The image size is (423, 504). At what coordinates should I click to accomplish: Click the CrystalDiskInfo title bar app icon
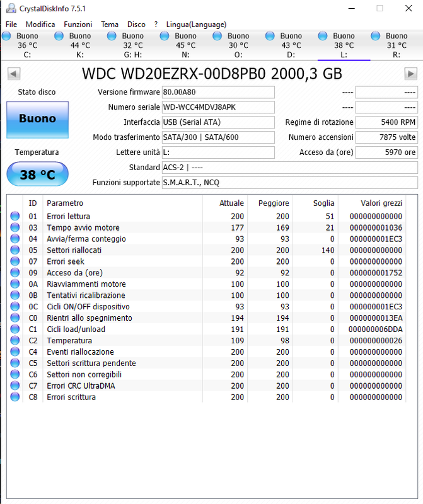[x=11, y=8]
